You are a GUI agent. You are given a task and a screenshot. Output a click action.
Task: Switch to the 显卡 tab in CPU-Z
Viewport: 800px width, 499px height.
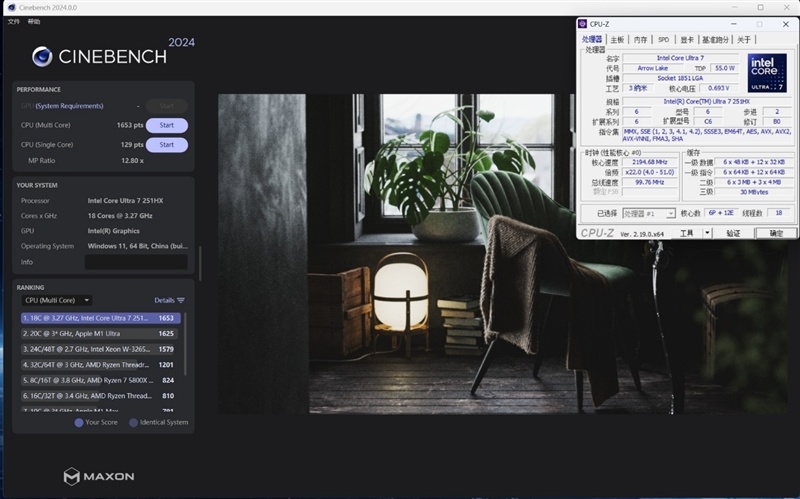[x=687, y=39]
